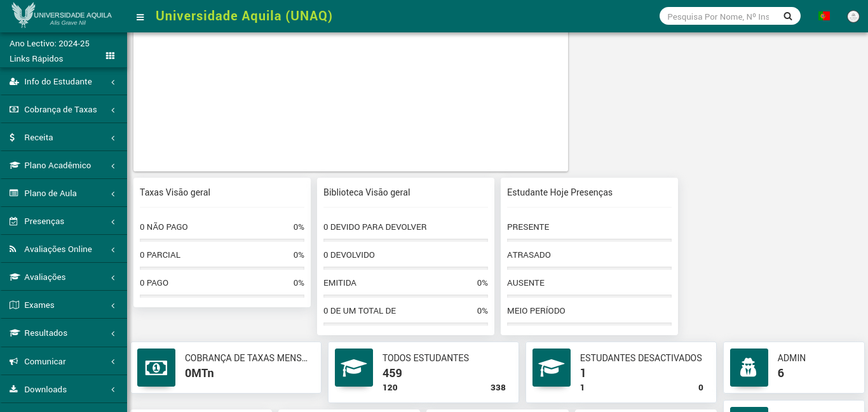Click the Todos Estudantes graduation cap icon
The height and width of the screenshot is (412, 868).
(354, 368)
